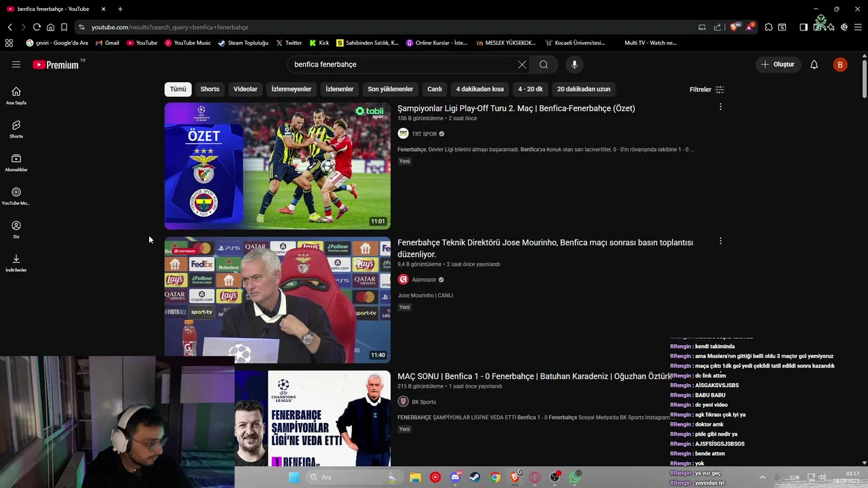Open Shorts from the left sidebar
This screenshot has width=868, height=488.
coord(16,129)
